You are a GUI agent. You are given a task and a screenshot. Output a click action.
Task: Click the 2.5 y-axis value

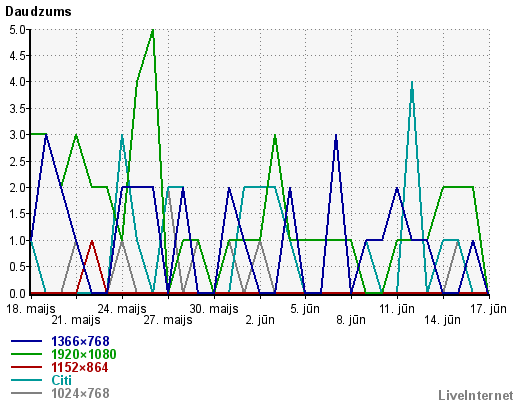17,162
